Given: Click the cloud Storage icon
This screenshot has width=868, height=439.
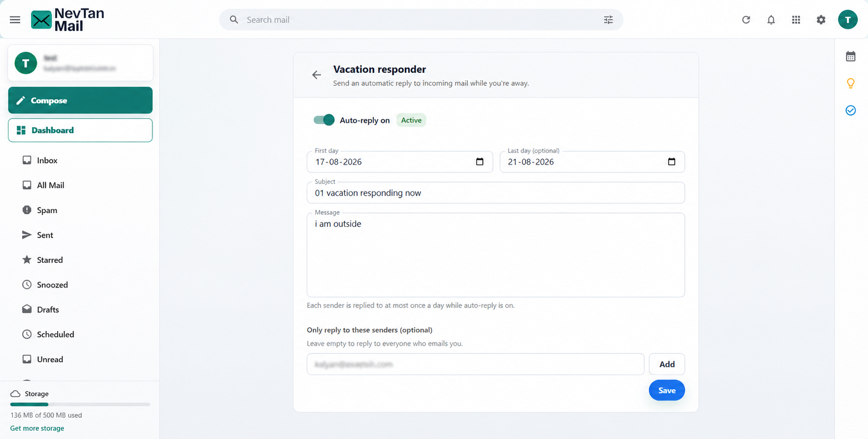Looking at the screenshot, I should click(x=15, y=394).
